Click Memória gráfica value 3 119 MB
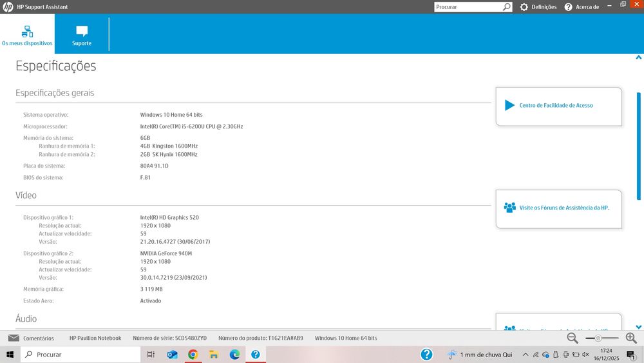Image resolution: width=644 pixels, height=363 pixels. pos(151,289)
